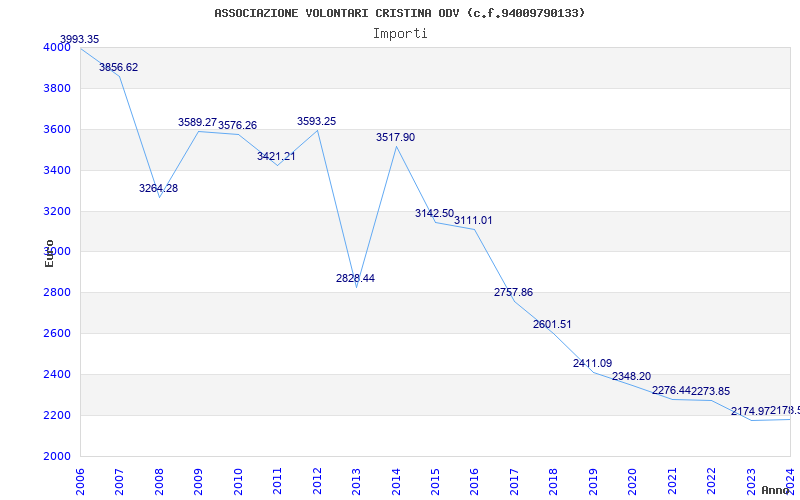Select data label 3517.90
The width and height of the screenshot is (800, 500).
click(x=395, y=137)
